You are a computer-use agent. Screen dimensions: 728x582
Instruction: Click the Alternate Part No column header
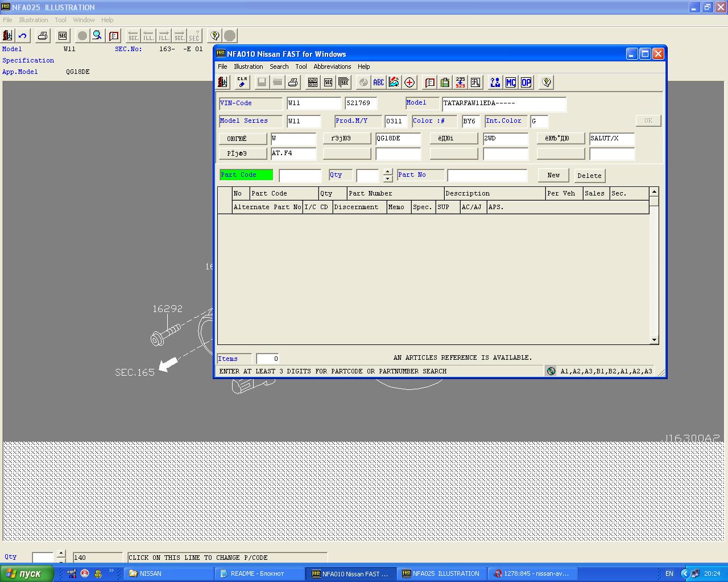(267, 207)
